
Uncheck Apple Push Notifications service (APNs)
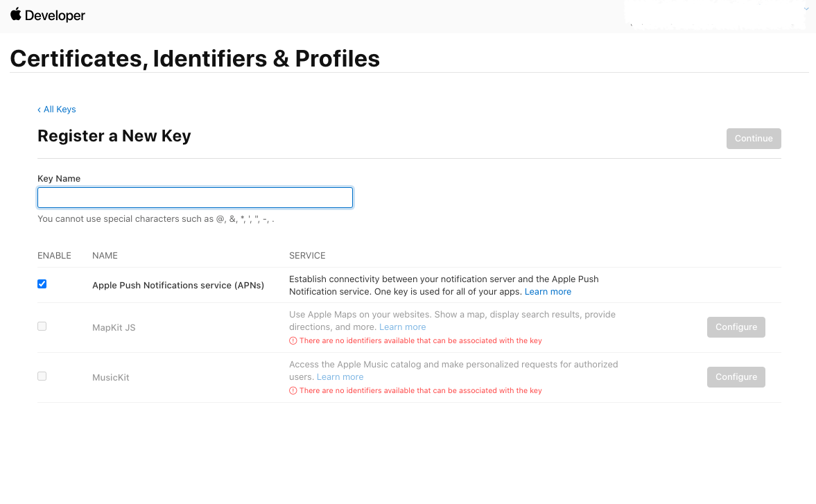42,284
